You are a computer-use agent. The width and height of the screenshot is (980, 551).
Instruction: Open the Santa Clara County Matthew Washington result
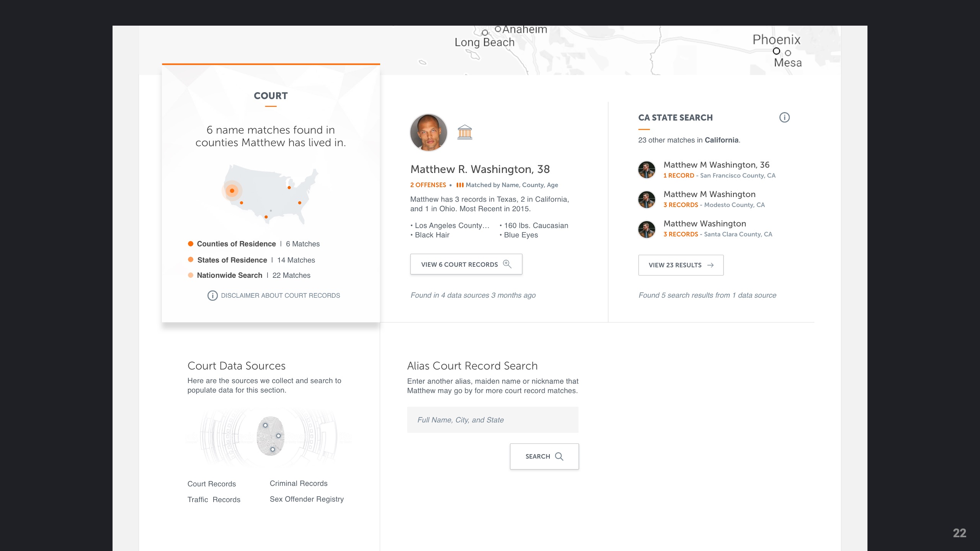(x=704, y=224)
